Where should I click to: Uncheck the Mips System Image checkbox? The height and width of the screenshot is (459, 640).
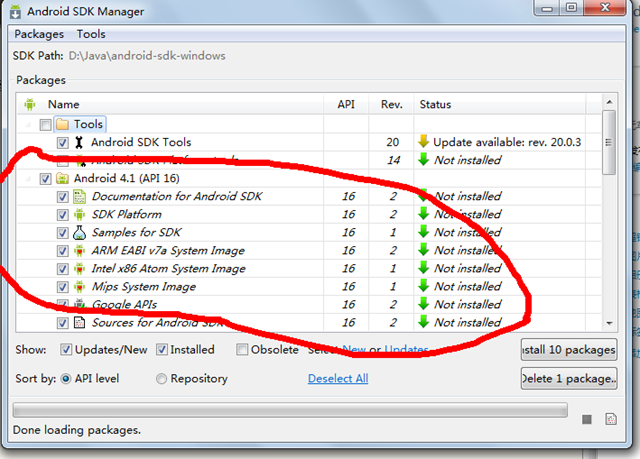62,287
